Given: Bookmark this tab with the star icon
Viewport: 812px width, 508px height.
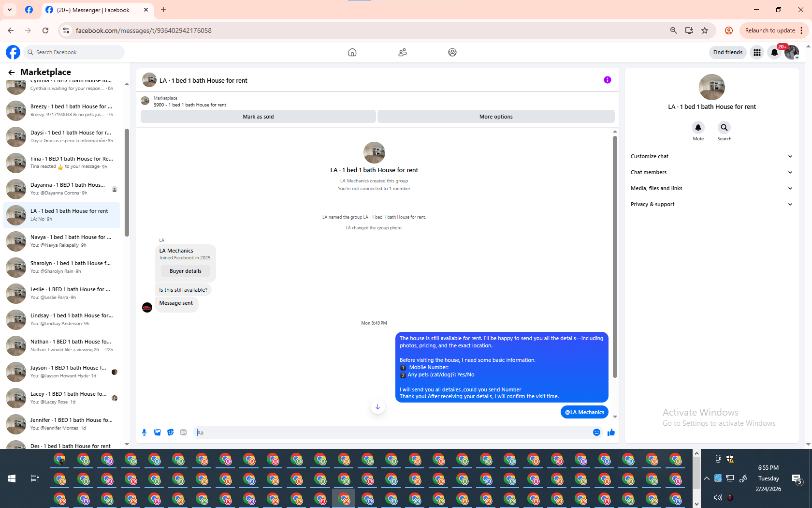Looking at the screenshot, I should (x=705, y=30).
